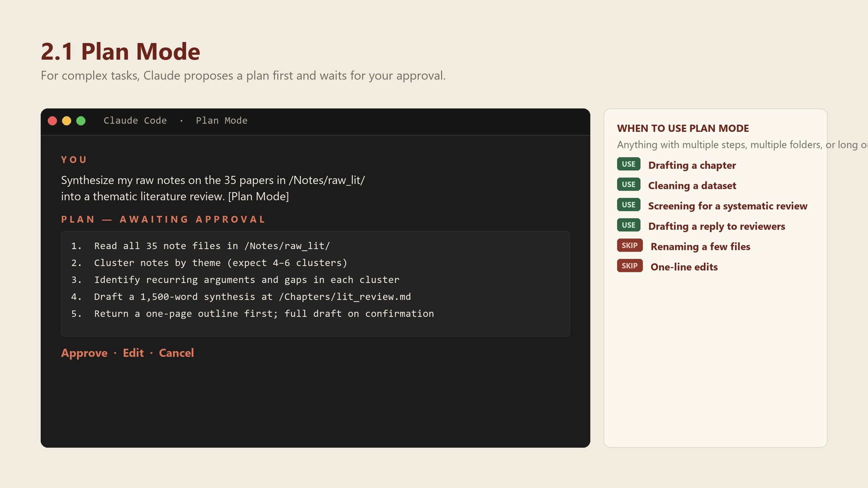This screenshot has height=488, width=868.
Task: Select plan step 'Read all 35 note files'
Action: (200, 246)
